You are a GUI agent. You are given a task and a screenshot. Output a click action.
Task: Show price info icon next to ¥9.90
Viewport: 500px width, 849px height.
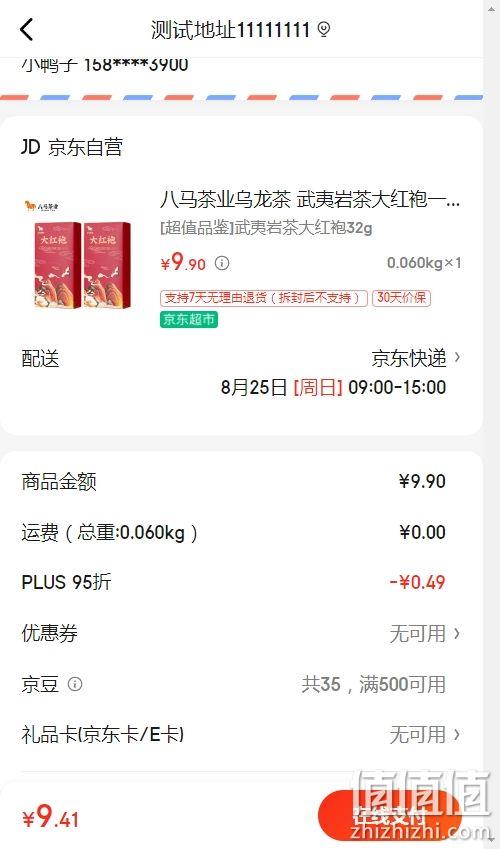click(x=222, y=263)
